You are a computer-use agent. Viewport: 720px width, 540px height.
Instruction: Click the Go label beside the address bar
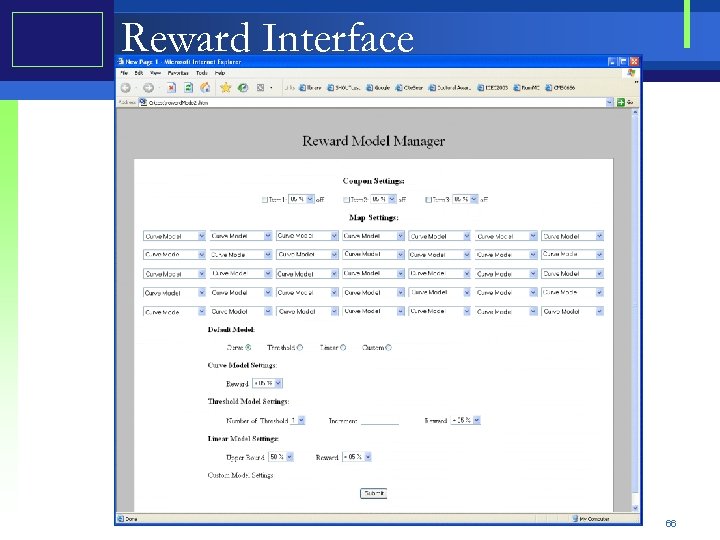pyautogui.click(x=630, y=102)
